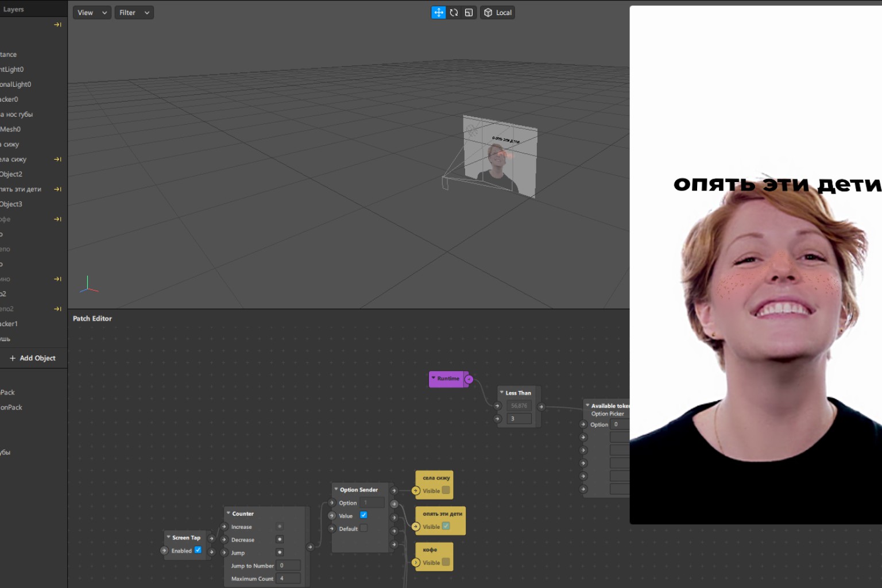
Task: Click Counter Increase pulse box
Action: coord(280,526)
